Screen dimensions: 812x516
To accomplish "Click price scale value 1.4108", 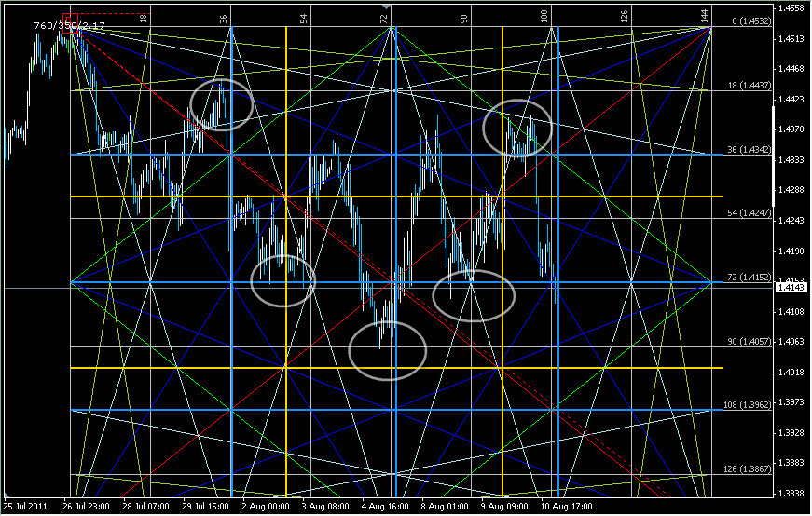I will pyautogui.click(x=791, y=312).
